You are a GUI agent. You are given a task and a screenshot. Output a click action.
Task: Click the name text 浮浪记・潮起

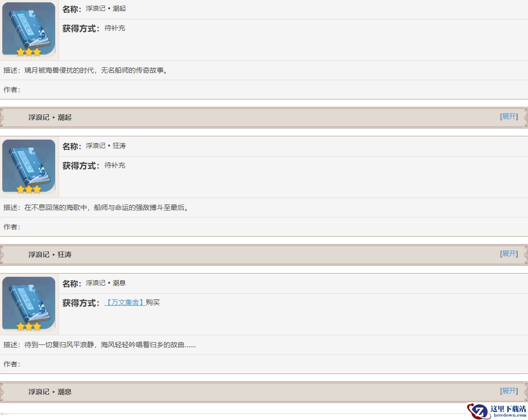click(x=106, y=8)
